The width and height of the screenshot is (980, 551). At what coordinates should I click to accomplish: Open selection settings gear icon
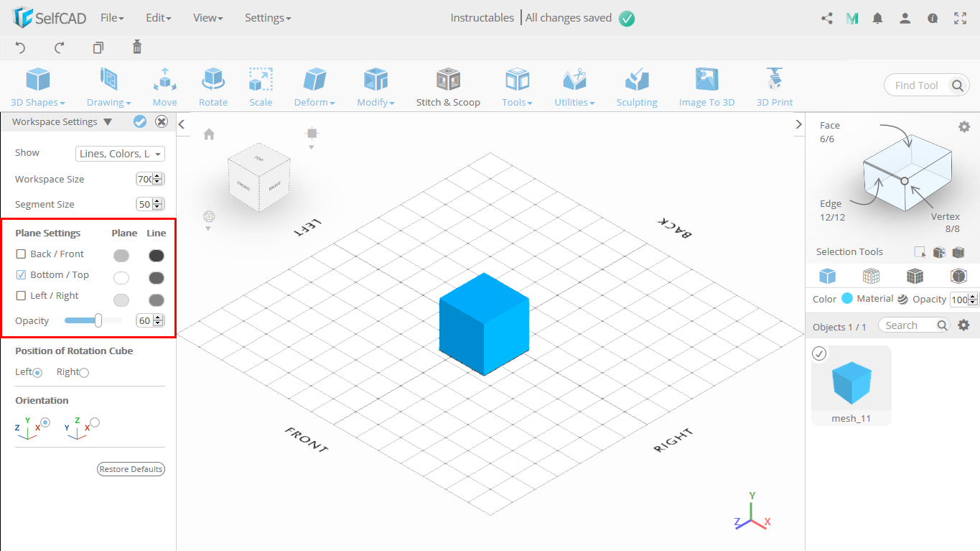(x=964, y=126)
